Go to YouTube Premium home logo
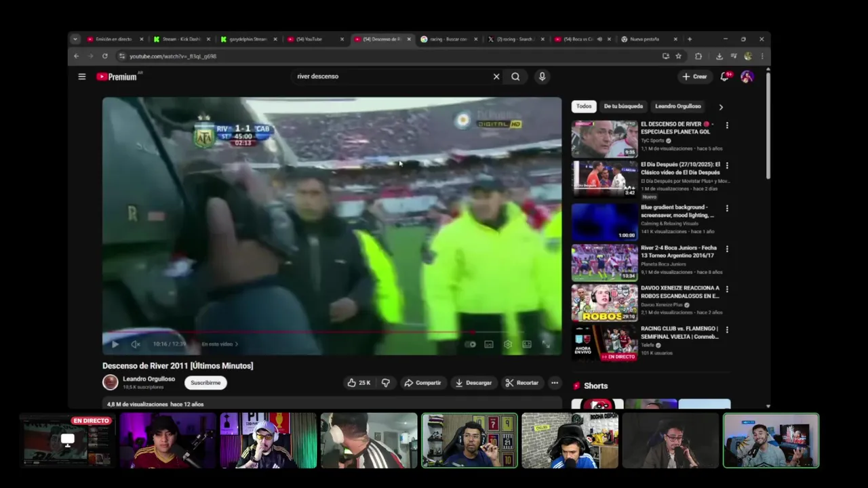This screenshot has height=488, width=868. [117, 77]
